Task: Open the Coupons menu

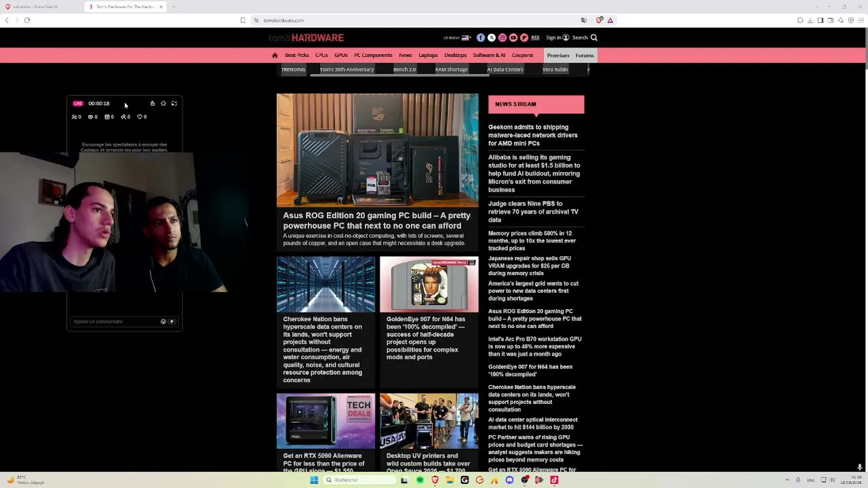Action: coord(522,56)
